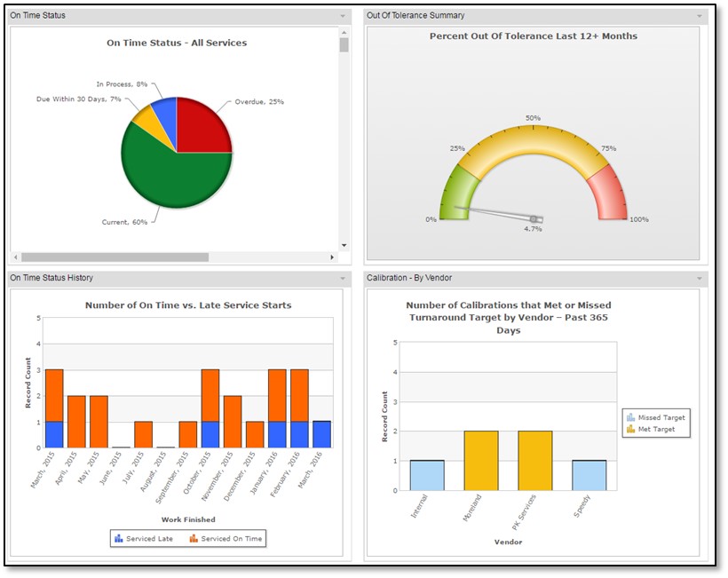Click the Vendor axis title
Image resolution: width=728 pixels, height=578 pixels.
(x=508, y=542)
